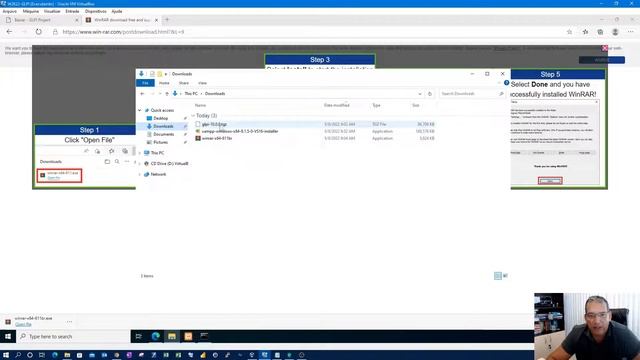Open Microsoft Edge from the guest taskbar

click(156, 336)
